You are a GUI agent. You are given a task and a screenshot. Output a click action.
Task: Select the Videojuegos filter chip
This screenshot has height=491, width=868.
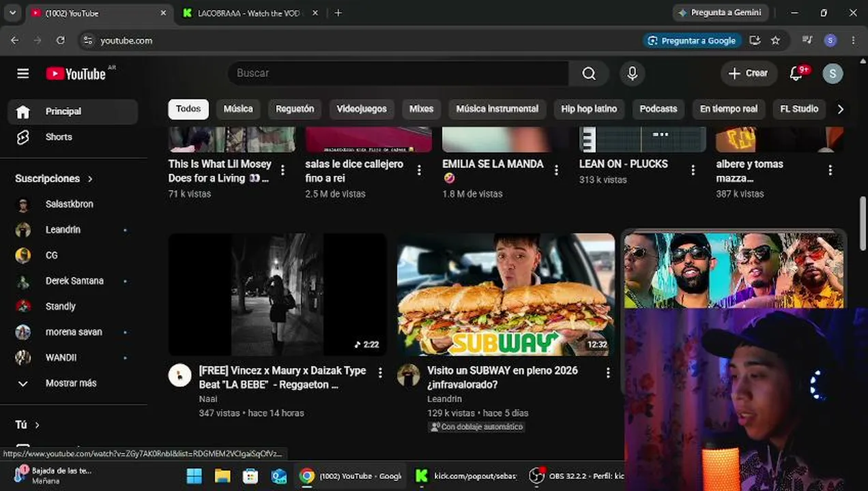coord(362,109)
